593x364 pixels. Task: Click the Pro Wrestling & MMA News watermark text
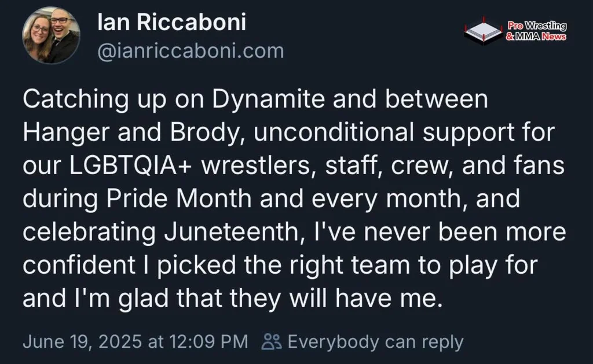536,31
